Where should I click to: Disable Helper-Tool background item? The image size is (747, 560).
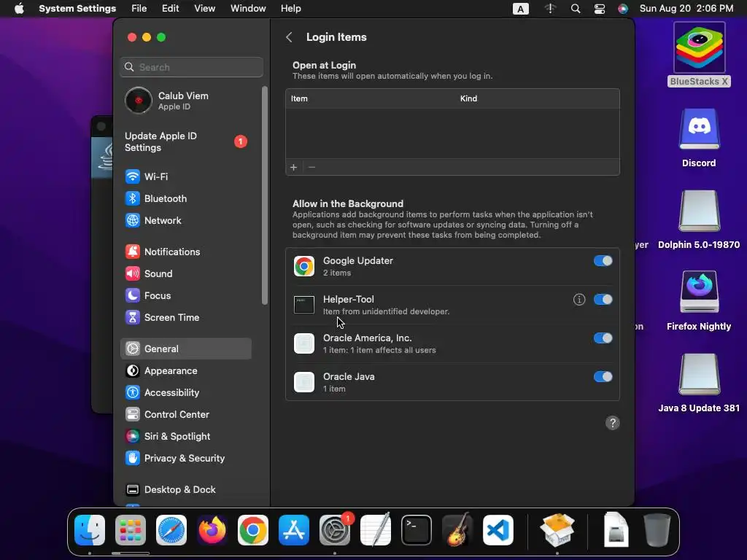[x=603, y=300]
